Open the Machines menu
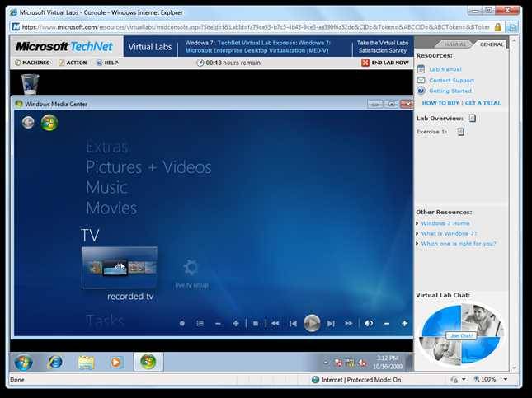 coord(32,63)
